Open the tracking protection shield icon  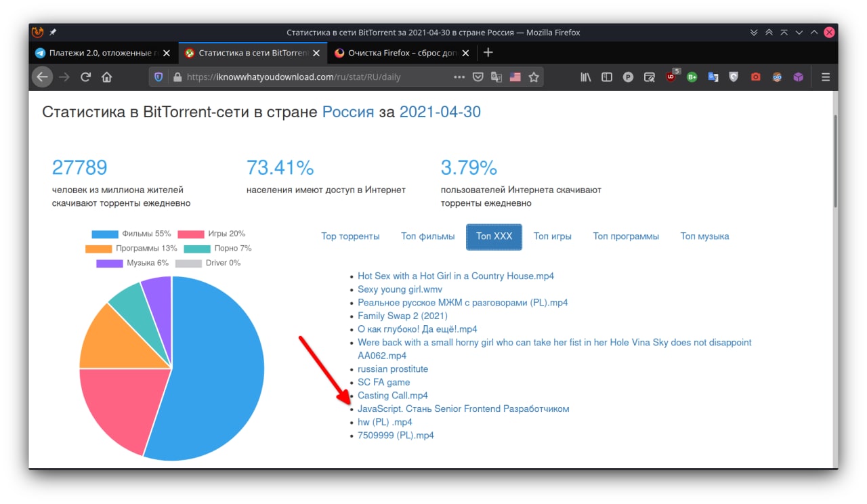[159, 77]
